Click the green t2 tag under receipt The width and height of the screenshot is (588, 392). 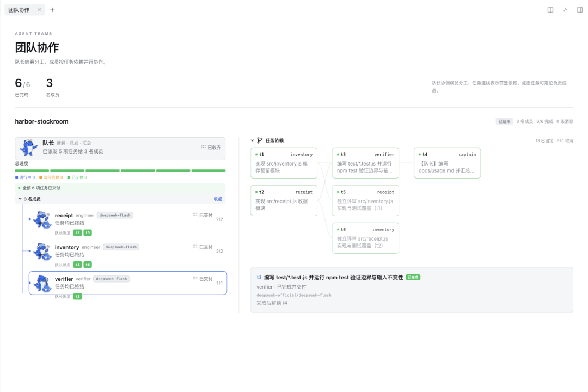pos(77,233)
